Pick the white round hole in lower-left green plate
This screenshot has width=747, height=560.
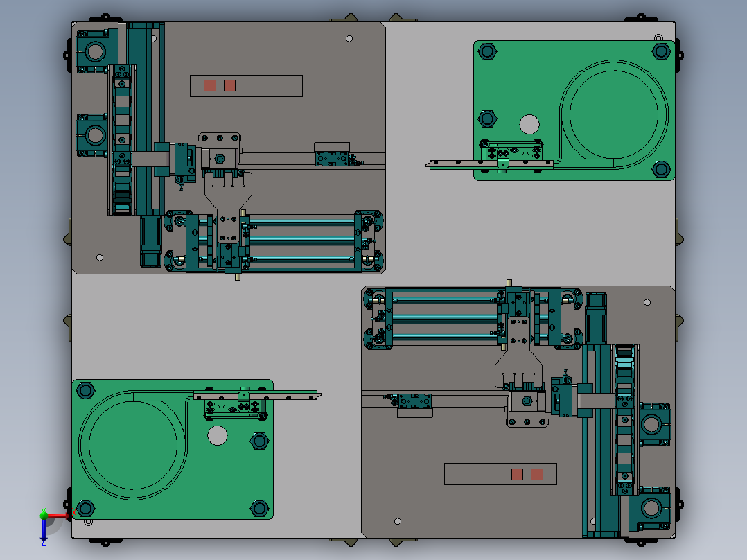(218, 436)
